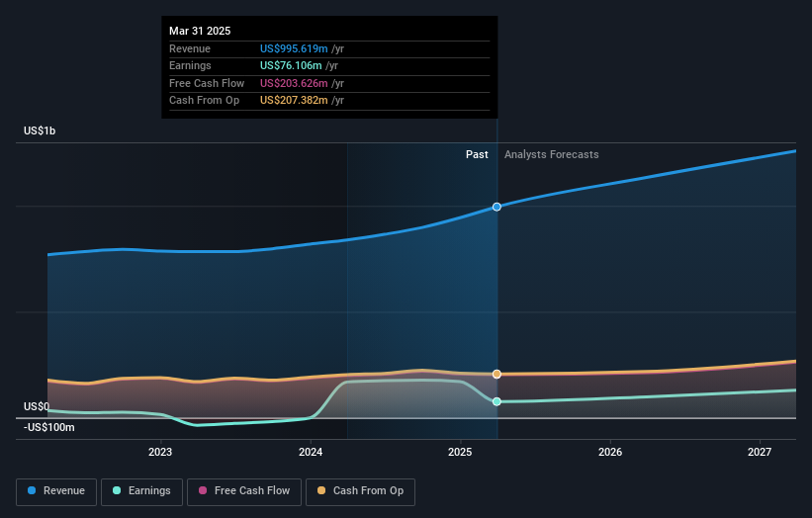This screenshot has width=812, height=518.
Task: Click the US$1b y-axis label
Action: 40,130
